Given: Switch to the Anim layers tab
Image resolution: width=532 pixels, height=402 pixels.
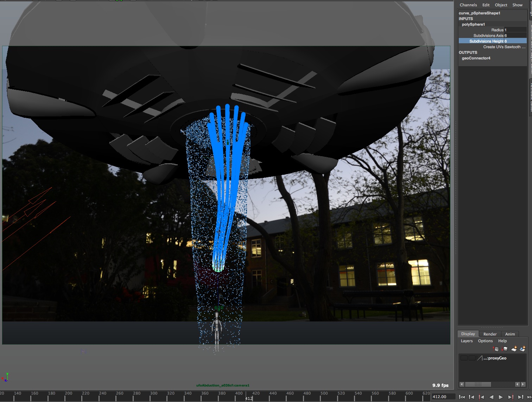Looking at the screenshot, I should point(510,334).
